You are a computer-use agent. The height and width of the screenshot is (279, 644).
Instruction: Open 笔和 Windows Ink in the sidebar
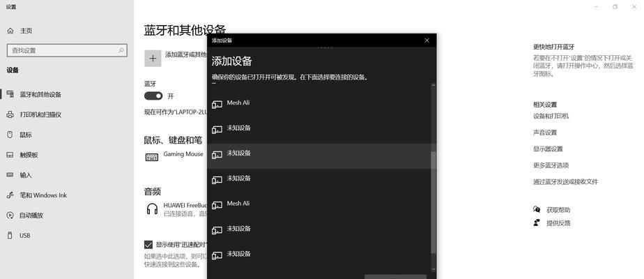click(67, 195)
